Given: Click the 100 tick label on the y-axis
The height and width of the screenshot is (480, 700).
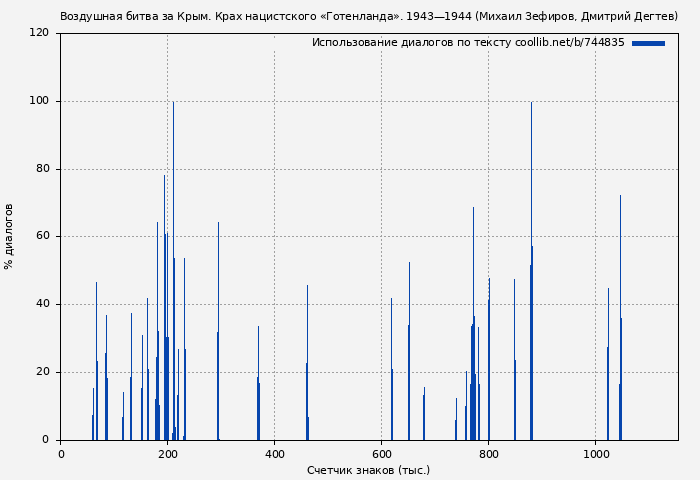Looking at the screenshot, I should (39, 101).
